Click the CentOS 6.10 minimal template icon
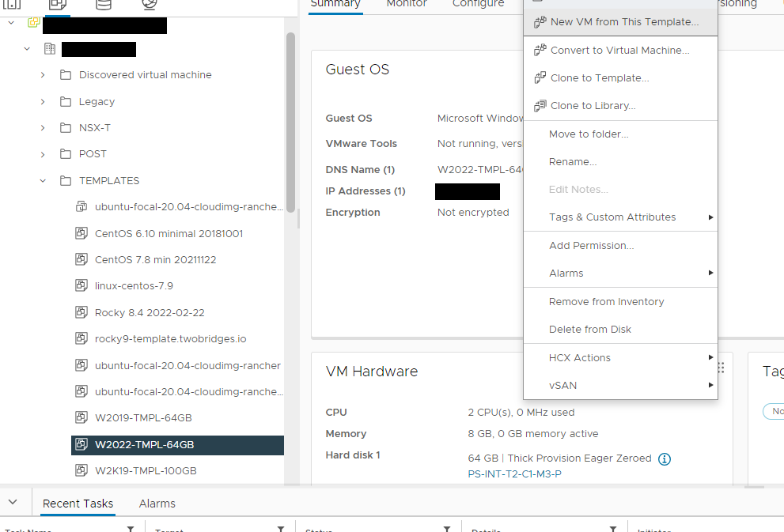 pyautogui.click(x=81, y=233)
